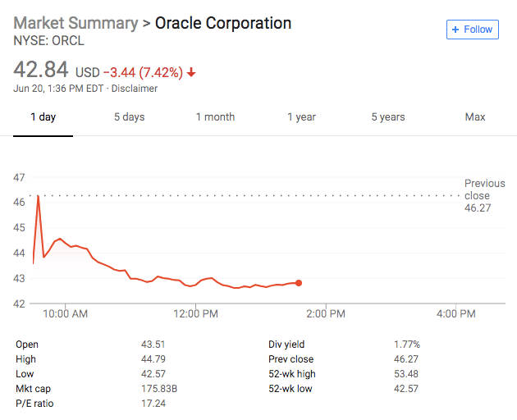The height and width of the screenshot is (420, 517).
Task: Switch to the 1 month tab
Action: pos(215,117)
